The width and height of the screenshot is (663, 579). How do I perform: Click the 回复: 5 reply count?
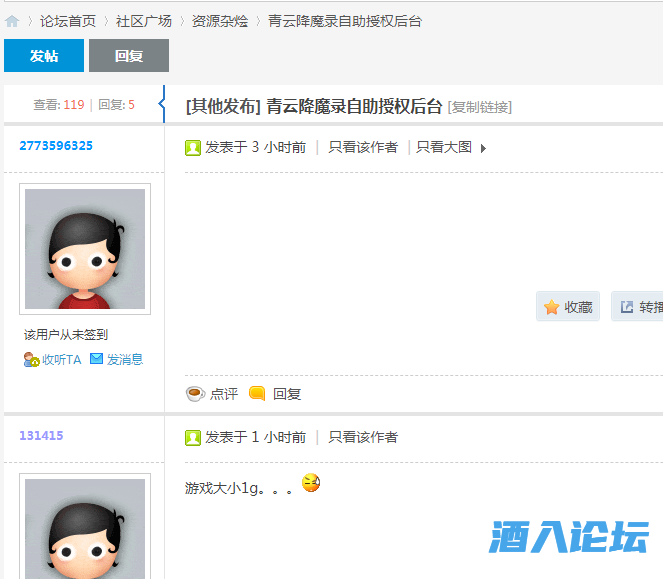116,104
